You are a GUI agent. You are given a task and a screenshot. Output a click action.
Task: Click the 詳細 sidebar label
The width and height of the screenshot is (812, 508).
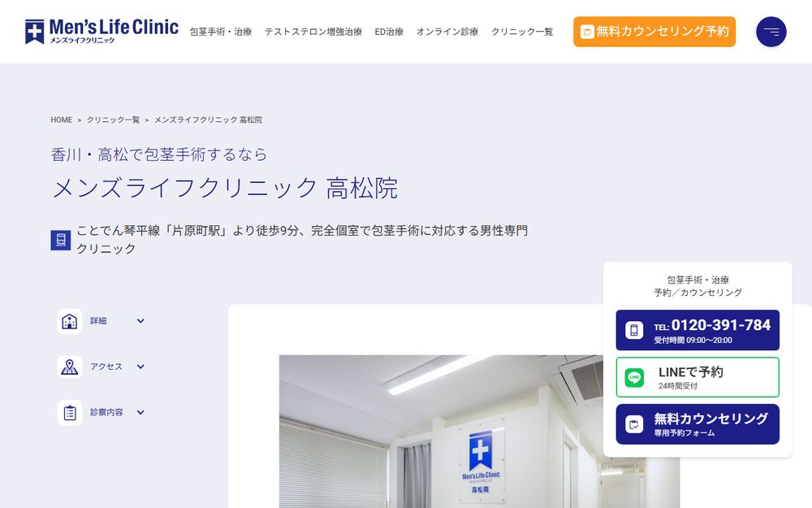(98, 321)
